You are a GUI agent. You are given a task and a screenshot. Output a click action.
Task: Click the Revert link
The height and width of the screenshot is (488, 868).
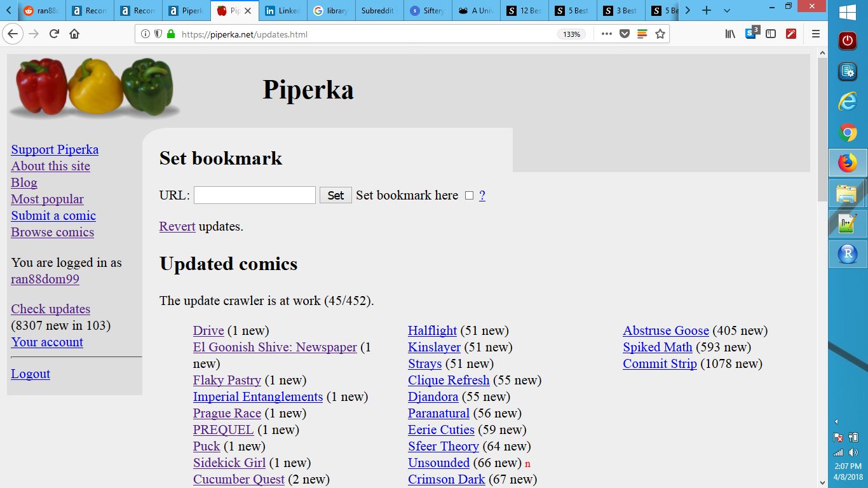tap(177, 226)
